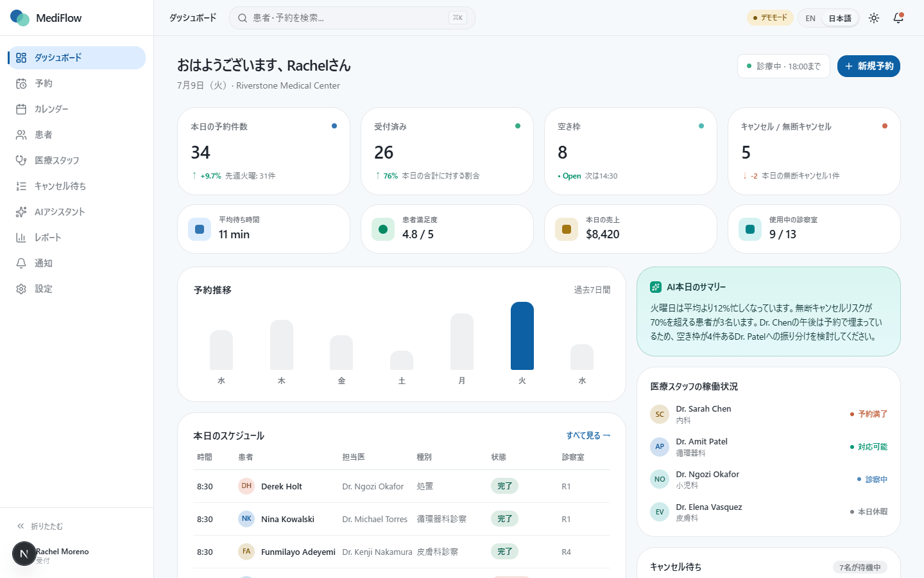Switch language to 日本語
Image resolution: width=924 pixels, height=578 pixels.
(840, 18)
